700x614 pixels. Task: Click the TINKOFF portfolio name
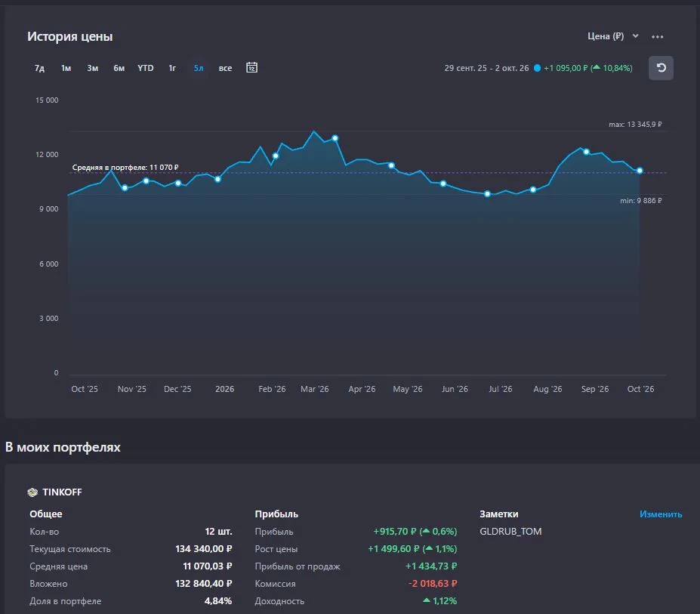click(x=62, y=492)
